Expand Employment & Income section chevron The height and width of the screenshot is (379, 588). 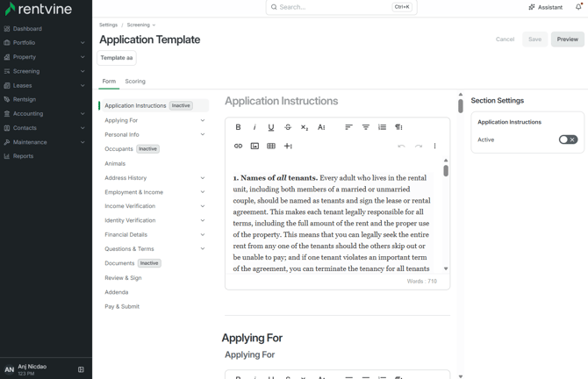pyautogui.click(x=203, y=192)
